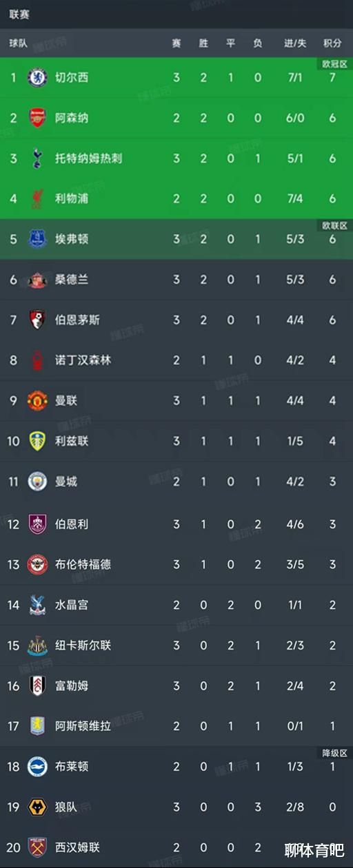Select the 联赛 tab header
The height and width of the screenshot is (868, 353).
coord(19,14)
